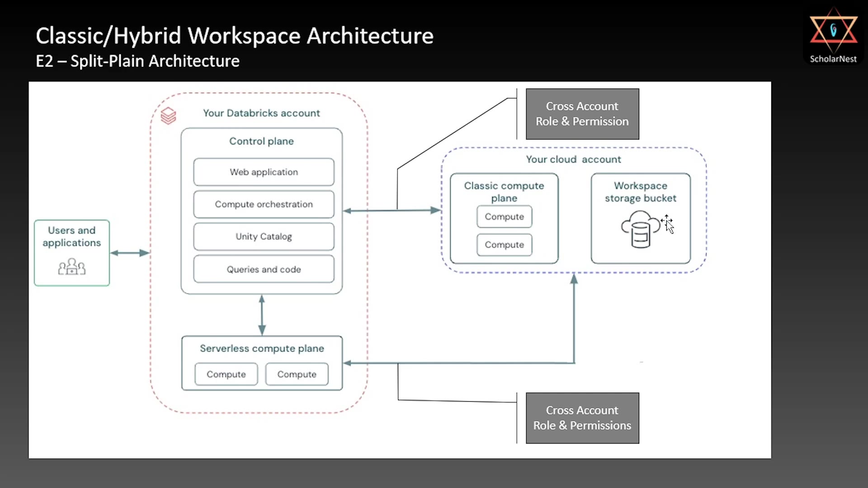Click the Users and applications box label
The image size is (868, 488).
[x=72, y=236]
